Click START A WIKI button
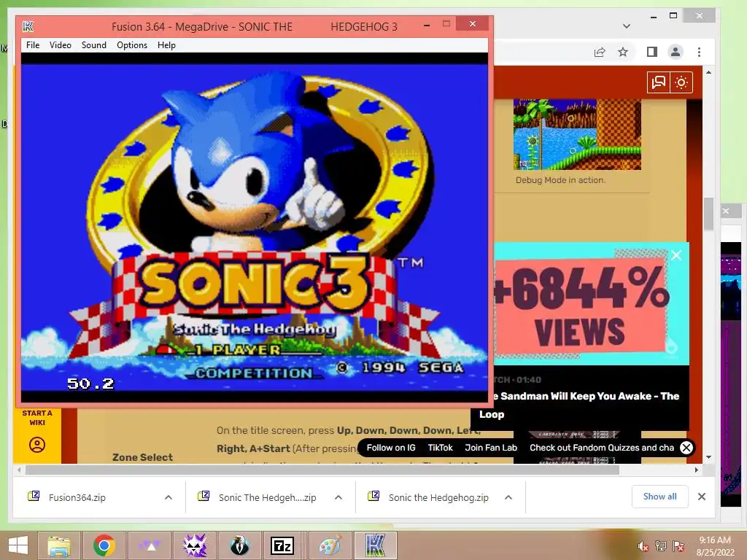Image resolution: width=747 pixels, height=560 pixels. 37,418
